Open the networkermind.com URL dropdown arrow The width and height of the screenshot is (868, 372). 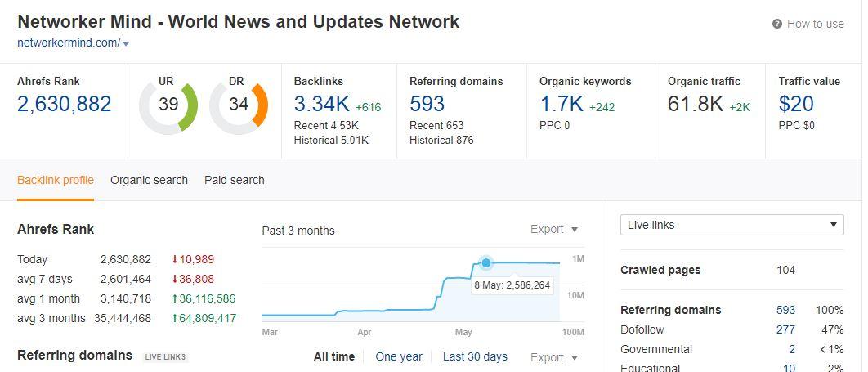pos(126,43)
